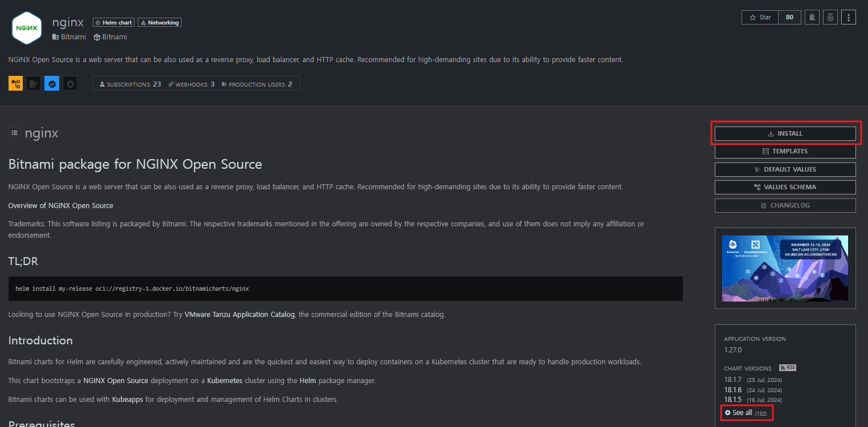Screen dimensions: 868x427
Task: Click the Production Users count of 2
Action: (257, 84)
